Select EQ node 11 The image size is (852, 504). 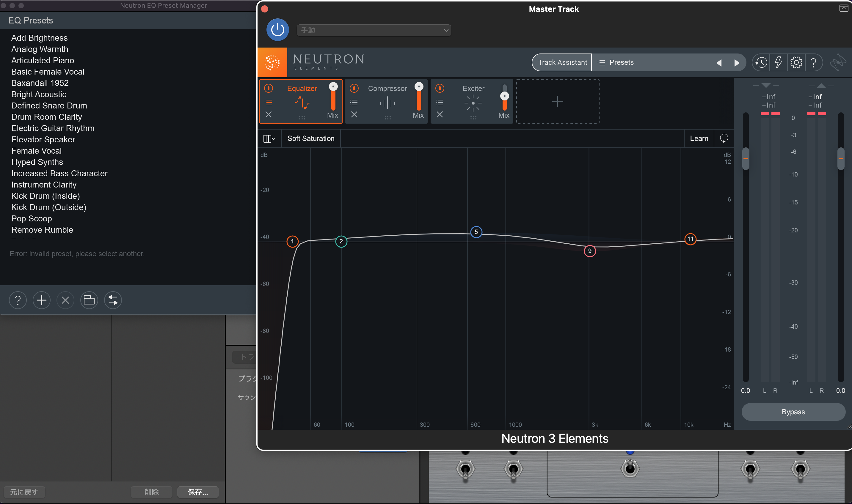[690, 239]
